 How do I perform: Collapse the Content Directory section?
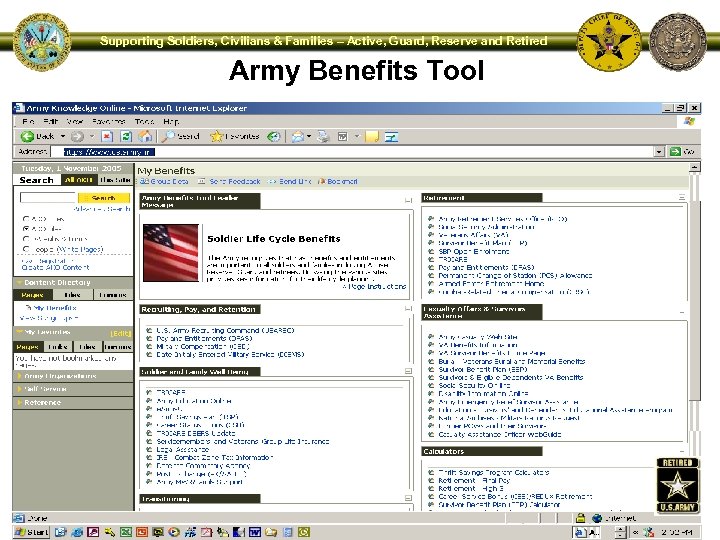pos(20,282)
